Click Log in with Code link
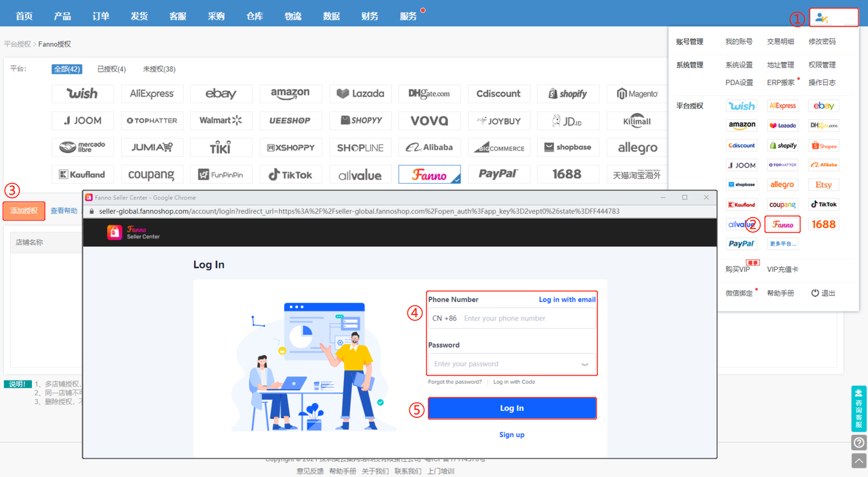The width and height of the screenshot is (868, 477). (514, 382)
